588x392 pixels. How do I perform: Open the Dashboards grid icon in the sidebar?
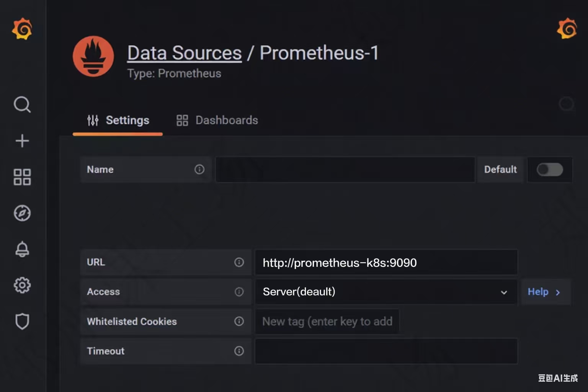pos(22,177)
